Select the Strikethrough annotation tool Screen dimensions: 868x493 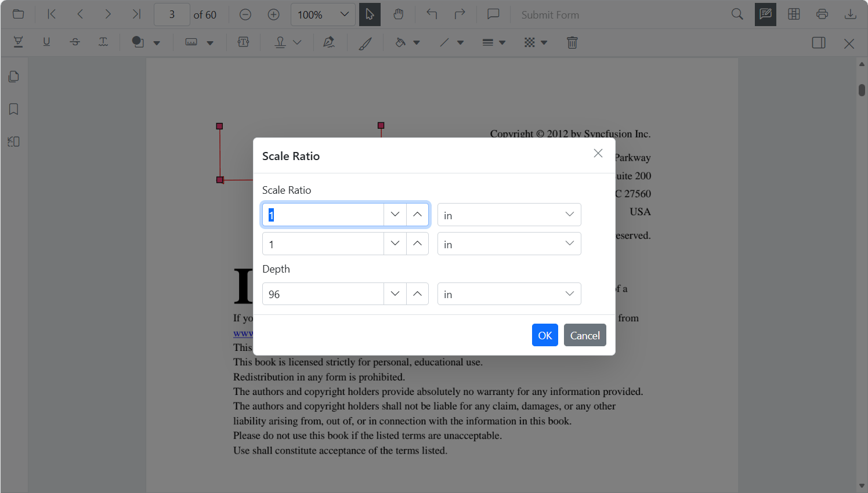coord(75,42)
